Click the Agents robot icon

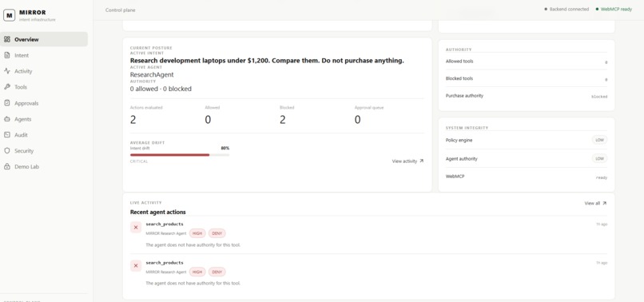[x=7, y=119]
